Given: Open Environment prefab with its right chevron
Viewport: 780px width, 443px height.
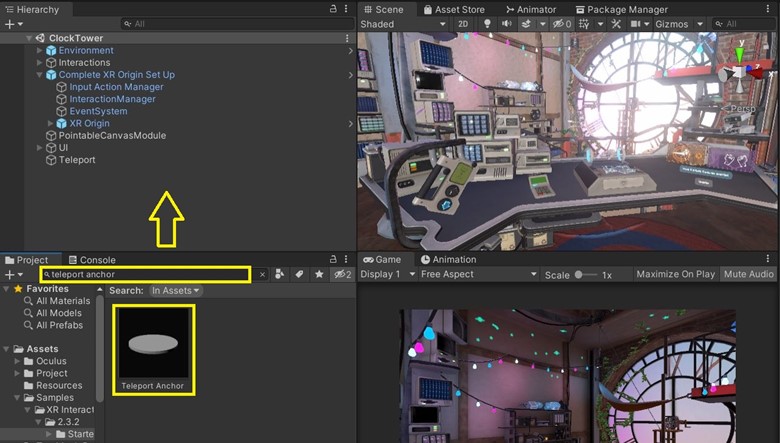Looking at the screenshot, I should pos(350,51).
